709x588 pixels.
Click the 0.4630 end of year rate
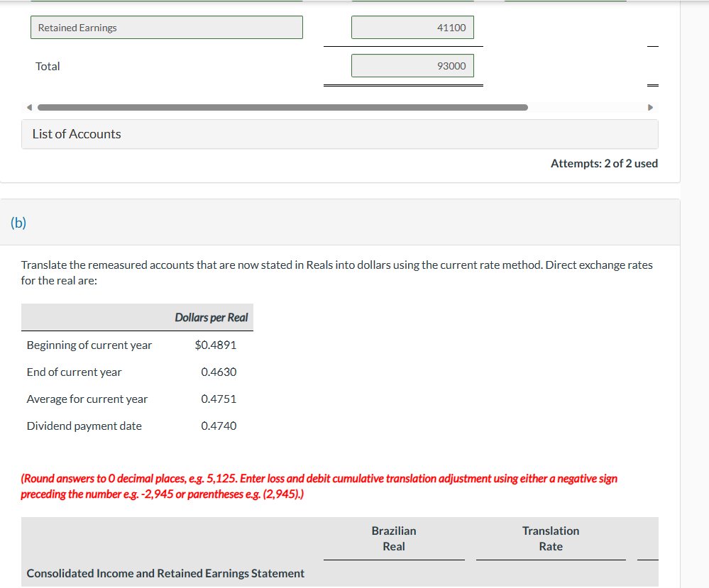[220, 372]
